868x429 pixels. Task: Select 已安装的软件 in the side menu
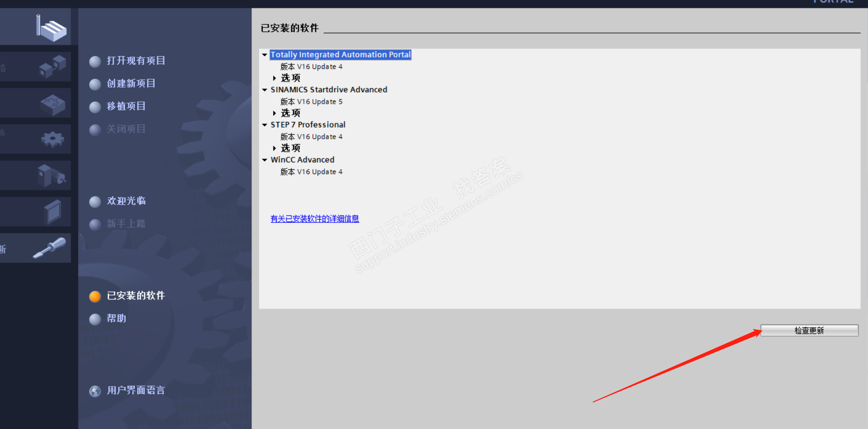pos(136,296)
